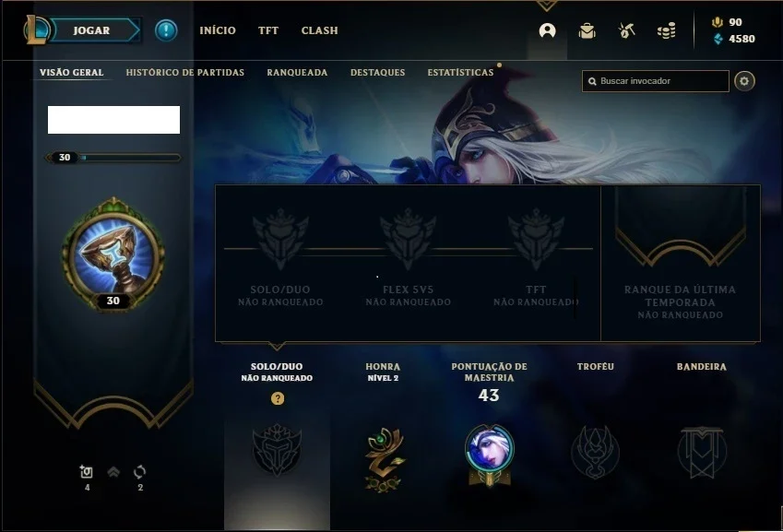Go to the Estatísticas tab
The height and width of the screenshot is (532, 783).
click(460, 72)
